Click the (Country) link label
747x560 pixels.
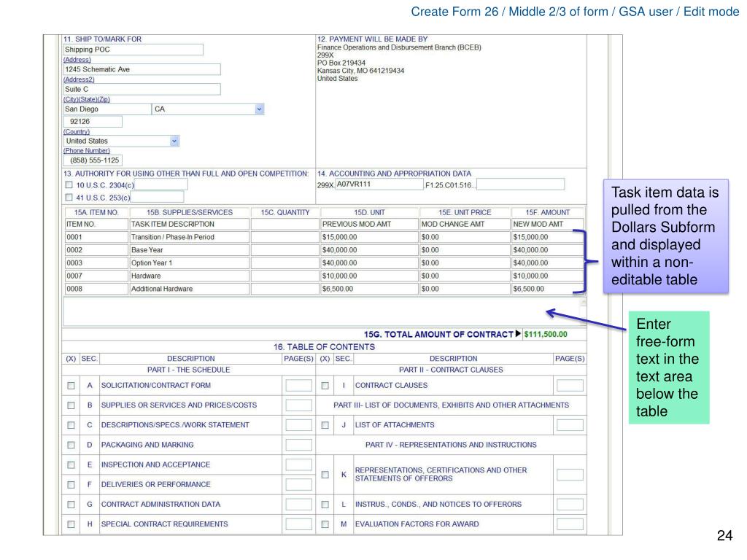tap(77, 131)
